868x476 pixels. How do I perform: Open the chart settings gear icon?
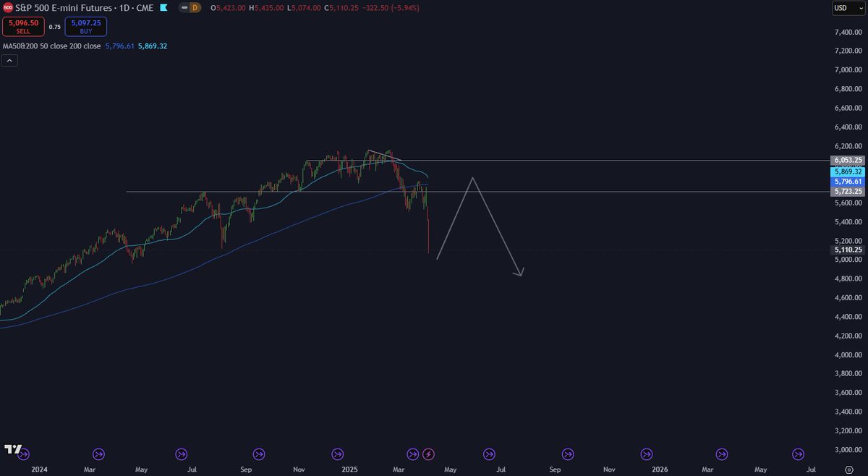pos(851,469)
